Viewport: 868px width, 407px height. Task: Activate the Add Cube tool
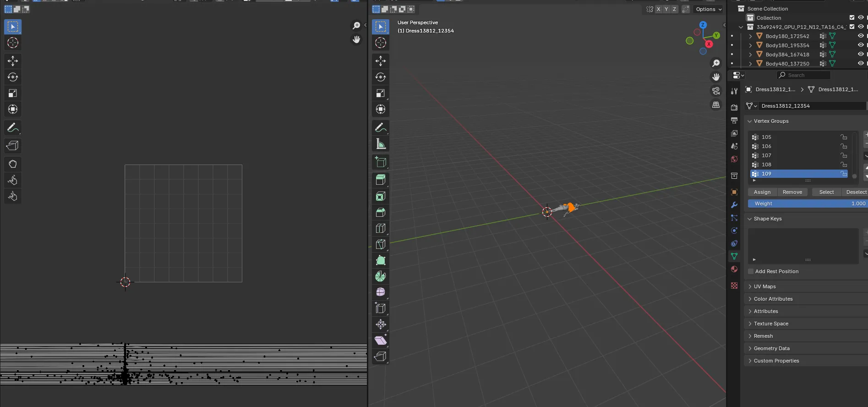(381, 162)
